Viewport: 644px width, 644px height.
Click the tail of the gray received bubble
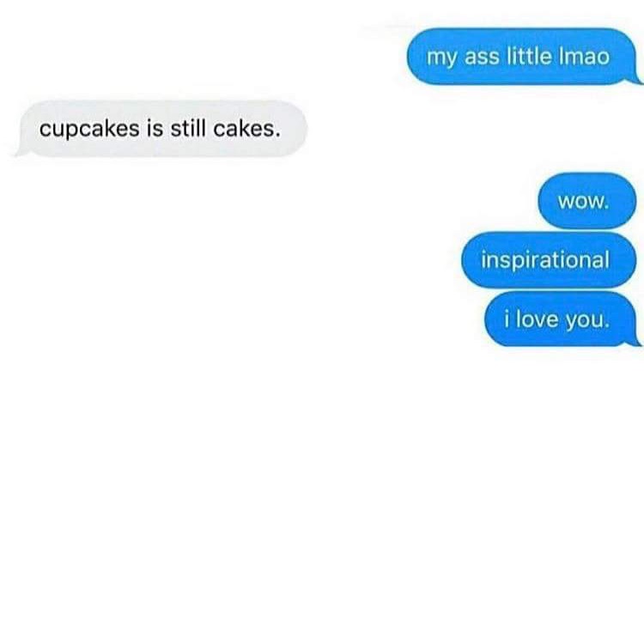pyautogui.click(x=21, y=151)
